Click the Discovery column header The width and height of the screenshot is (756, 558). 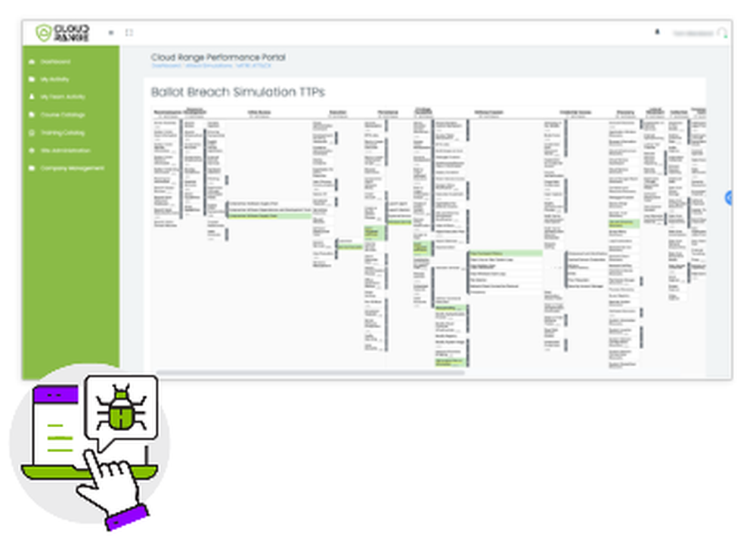tap(625, 113)
